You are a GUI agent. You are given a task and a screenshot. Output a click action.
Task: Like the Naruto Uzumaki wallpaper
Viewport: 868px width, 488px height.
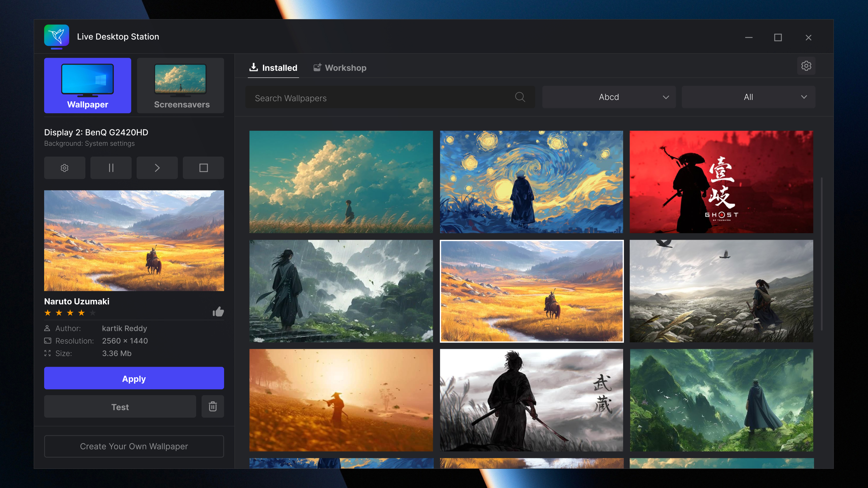[x=218, y=311]
